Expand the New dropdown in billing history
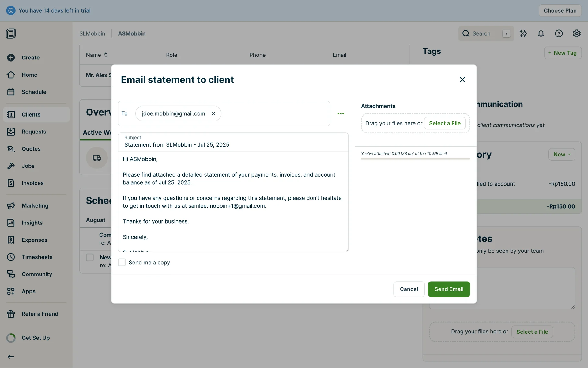Image resolution: width=588 pixels, height=368 pixels. click(x=562, y=155)
